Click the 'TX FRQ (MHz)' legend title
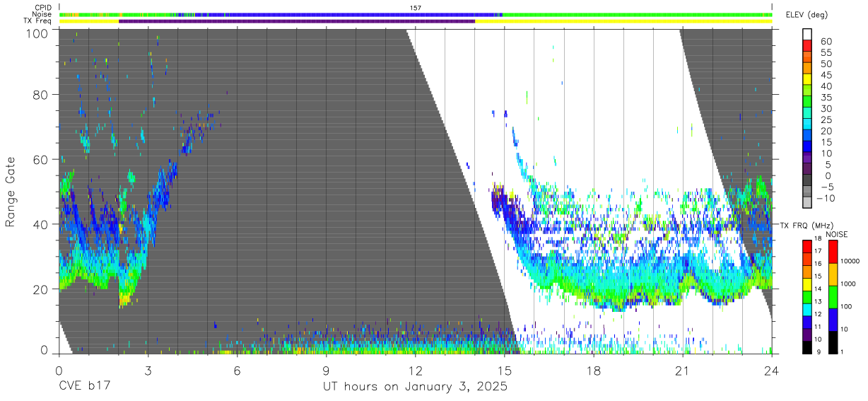 click(806, 226)
